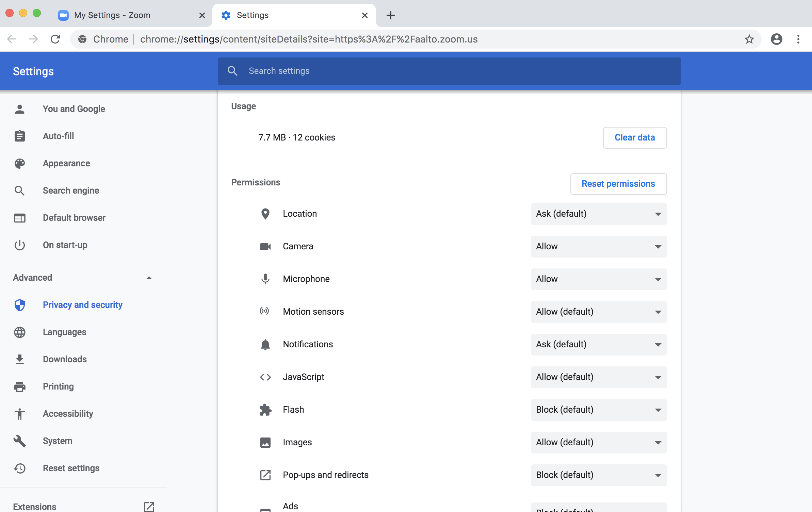Open the Chrome three-dot menu
Screen dimensions: 812x512
click(798, 39)
